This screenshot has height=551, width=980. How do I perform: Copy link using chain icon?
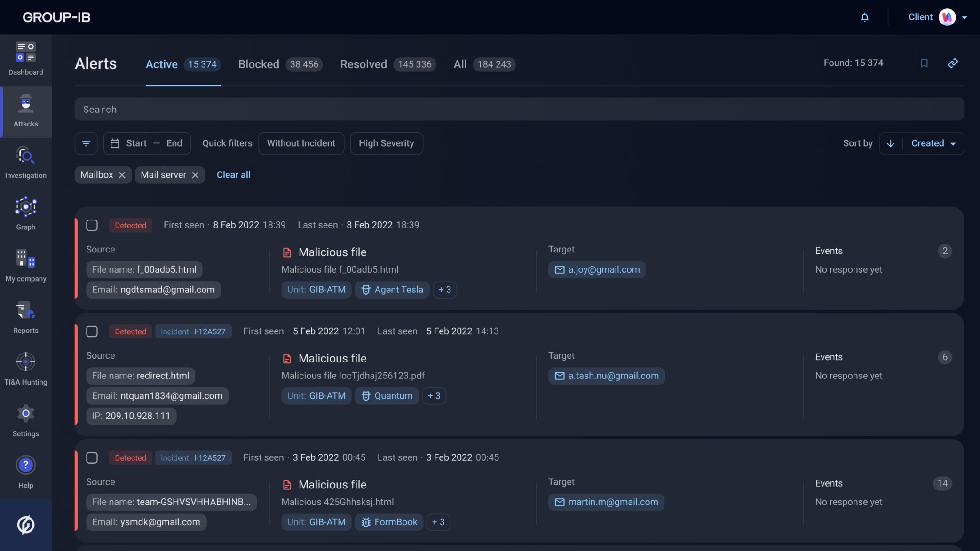pyautogui.click(x=953, y=63)
